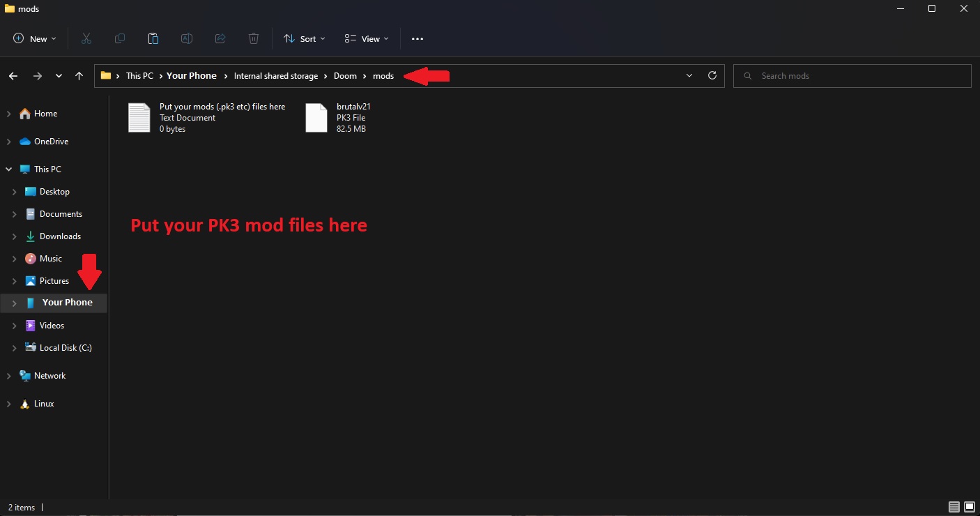Click the New button in the toolbar

tap(35, 39)
